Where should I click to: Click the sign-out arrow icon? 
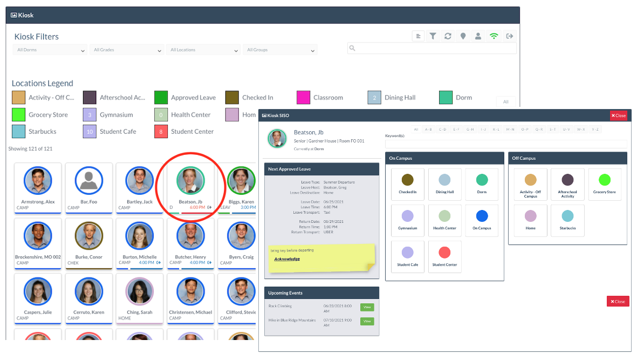point(510,36)
